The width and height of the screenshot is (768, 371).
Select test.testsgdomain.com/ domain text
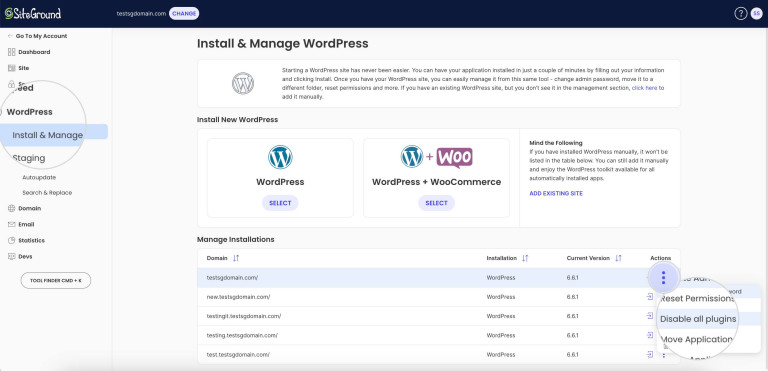238,354
